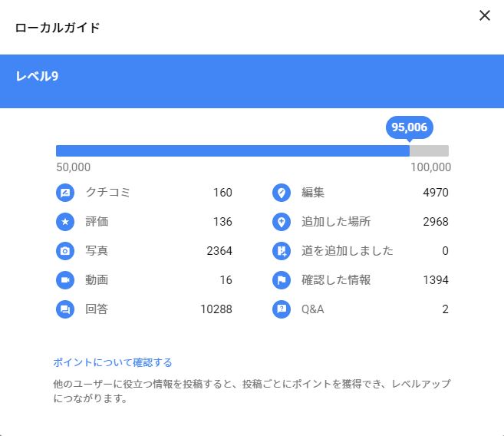Image resolution: width=504 pixels, height=436 pixels.
Task: Click the ratings (評価) star icon
Action: click(x=65, y=222)
